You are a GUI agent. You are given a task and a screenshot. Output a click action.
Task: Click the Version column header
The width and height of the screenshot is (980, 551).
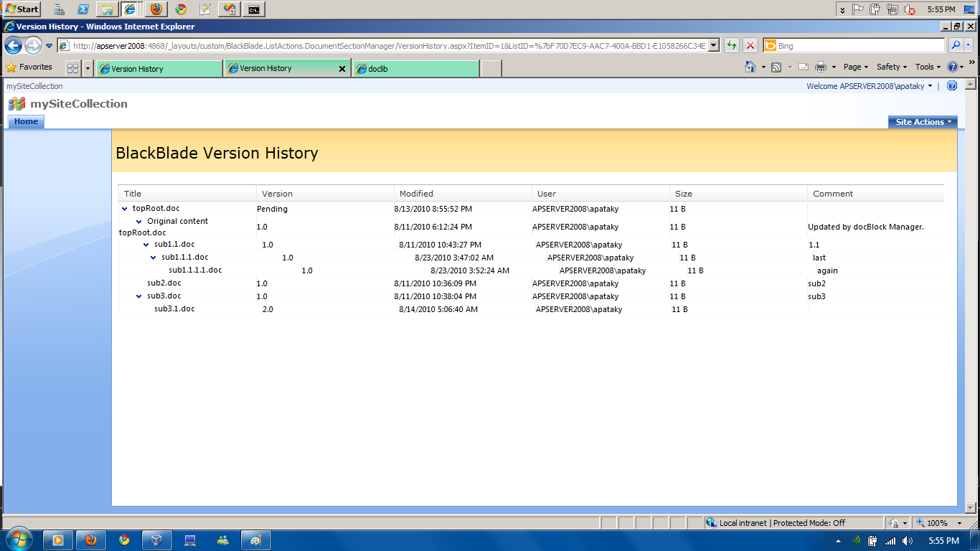(325, 194)
